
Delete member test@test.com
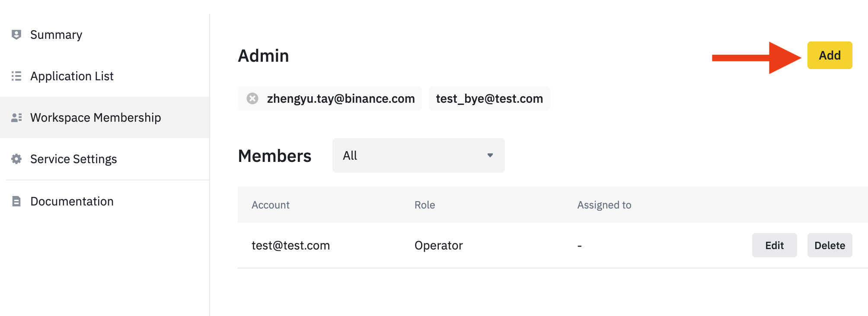[830, 245]
